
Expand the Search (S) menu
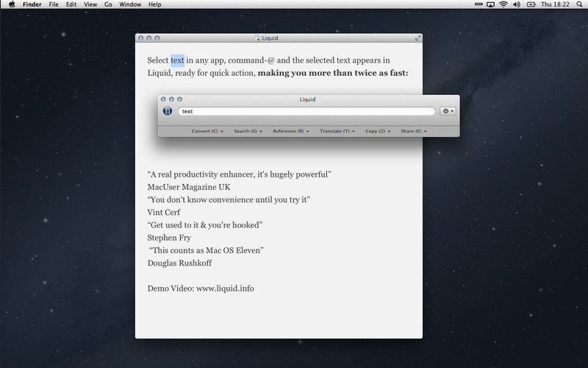248,131
